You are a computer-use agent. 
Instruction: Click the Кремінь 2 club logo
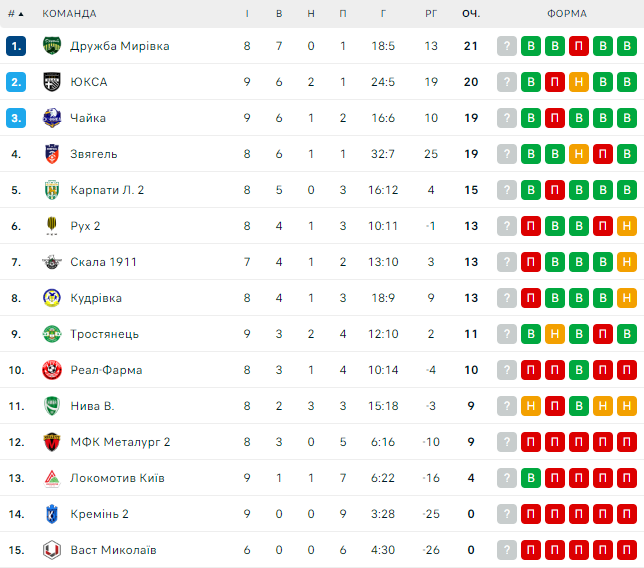point(52,514)
